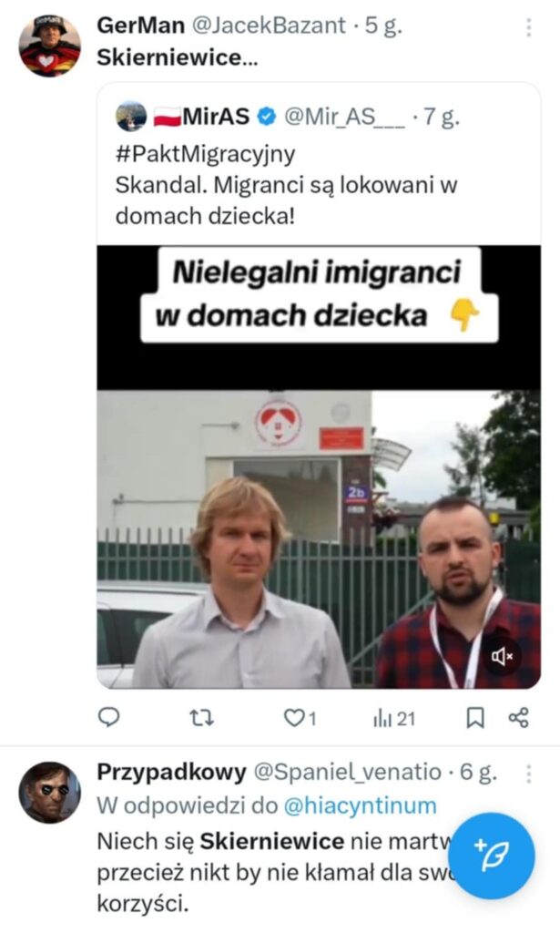This screenshot has width=560, height=933.
Task: Retweet GerMan's Skierniewice post
Action: pyautogui.click(x=201, y=718)
